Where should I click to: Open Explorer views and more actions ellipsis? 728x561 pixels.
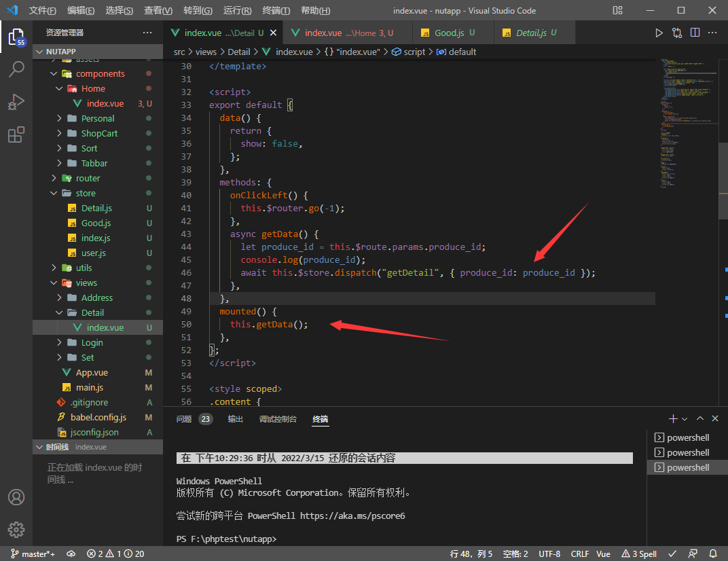[147, 33]
